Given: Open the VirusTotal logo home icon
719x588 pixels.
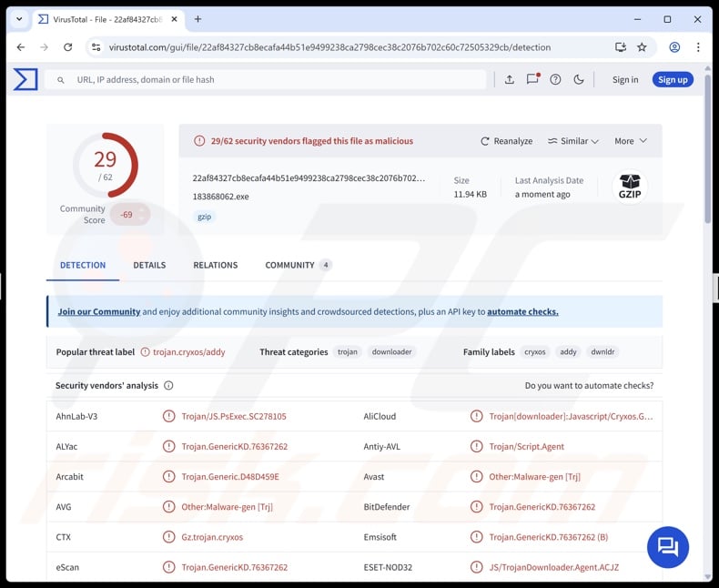Looking at the screenshot, I should pyautogui.click(x=25, y=79).
